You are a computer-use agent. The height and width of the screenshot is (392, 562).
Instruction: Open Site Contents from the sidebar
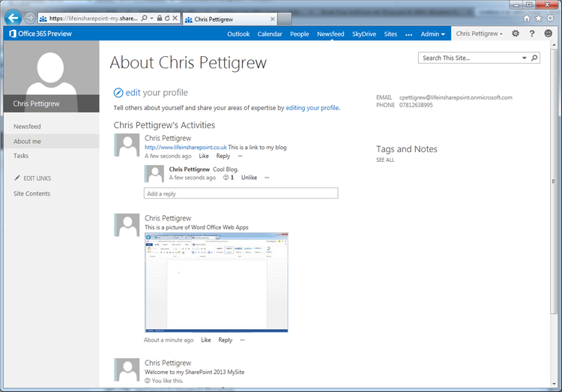click(x=31, y=193)
